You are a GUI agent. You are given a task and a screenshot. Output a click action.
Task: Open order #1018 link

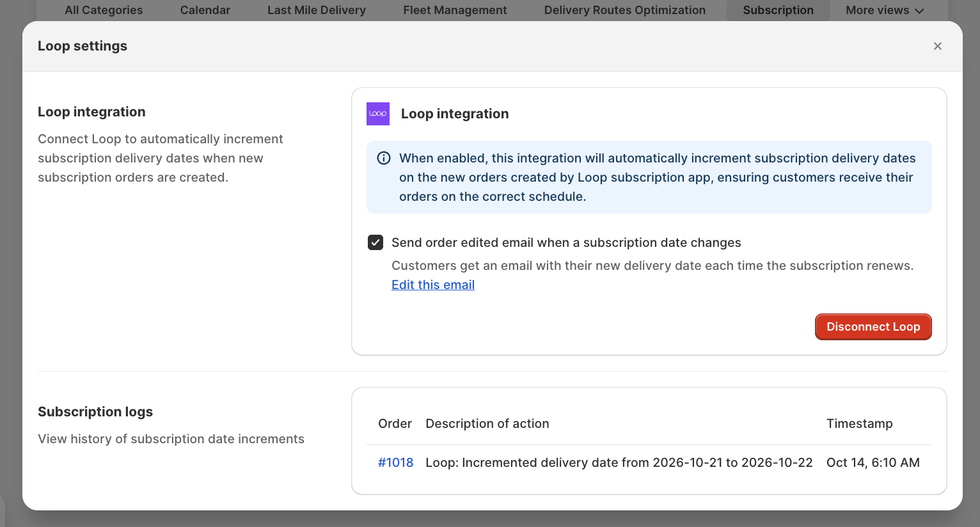(395, 462)
